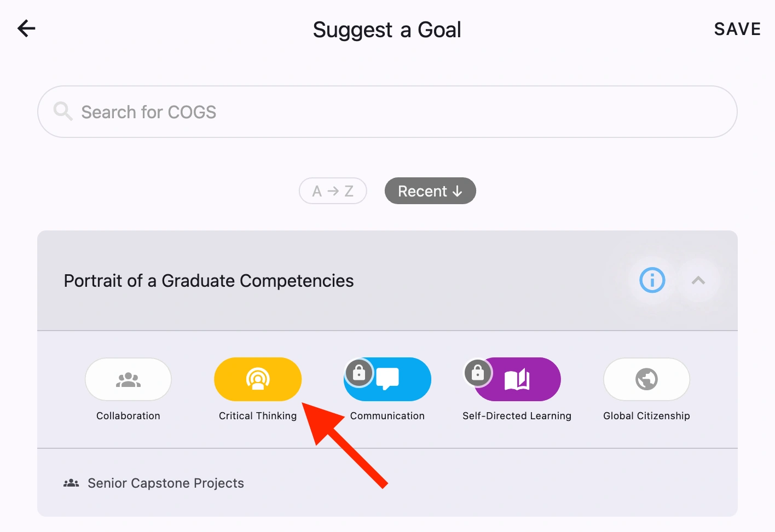Click the lock badge on Communication
The height and width of the screenshot is (532, 775).
pyautogui.click(x=359, y=373)
